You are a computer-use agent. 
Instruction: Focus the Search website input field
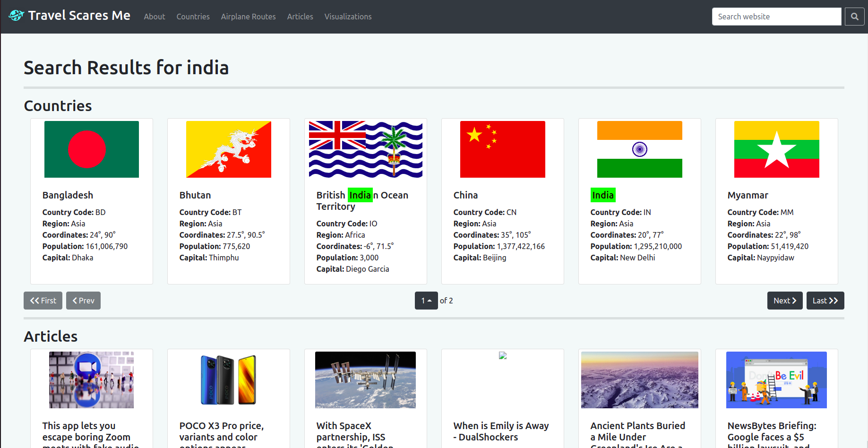tap(776, 17)
